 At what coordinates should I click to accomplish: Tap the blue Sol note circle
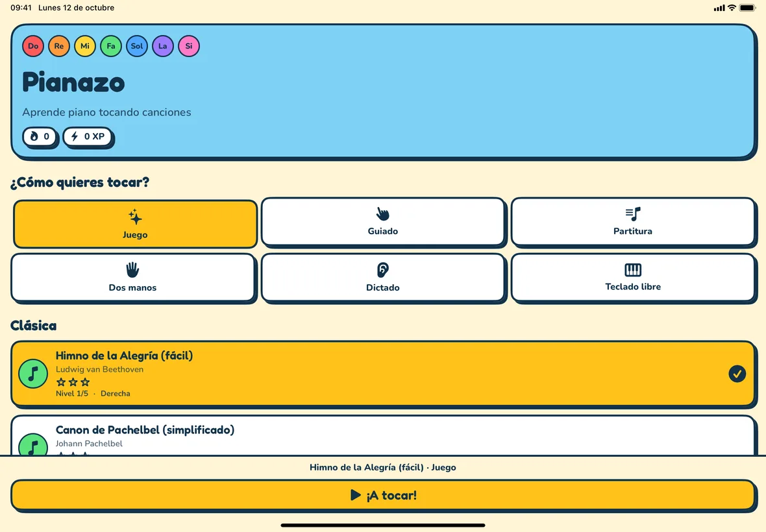tap(137, 46)
